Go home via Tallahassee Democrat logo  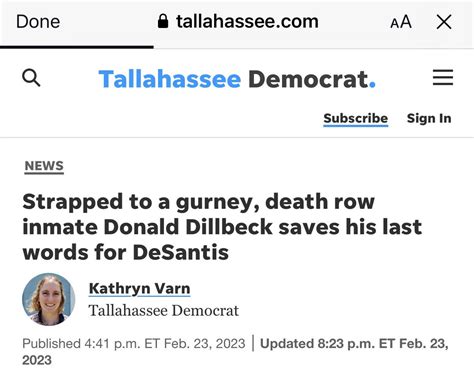click(x=237, y=79)
